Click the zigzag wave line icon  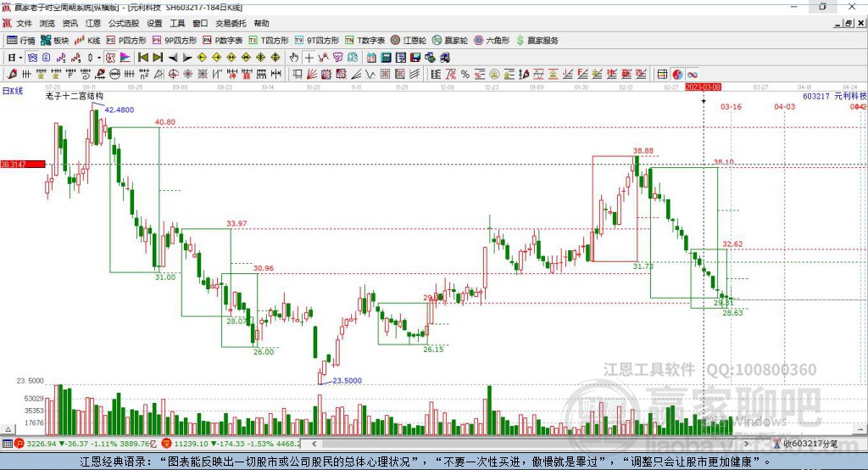370,74
